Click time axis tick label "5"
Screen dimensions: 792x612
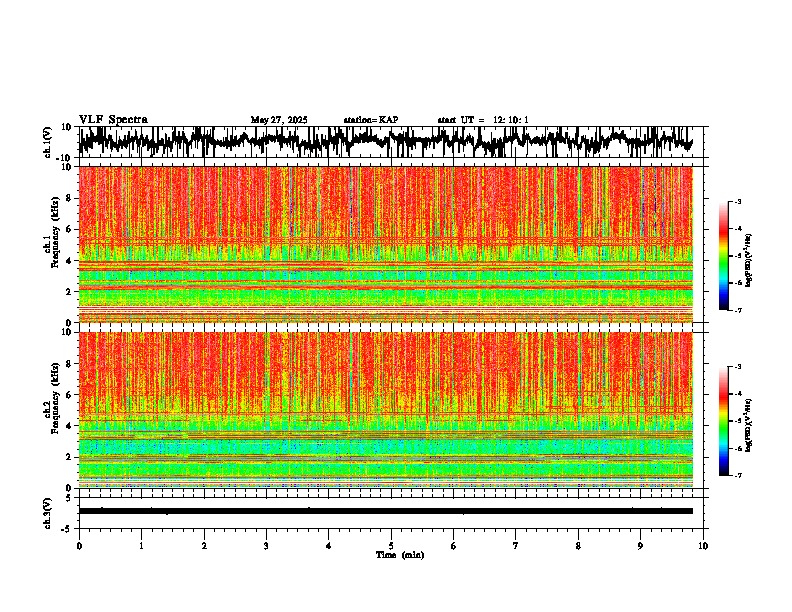click(391, 546)
